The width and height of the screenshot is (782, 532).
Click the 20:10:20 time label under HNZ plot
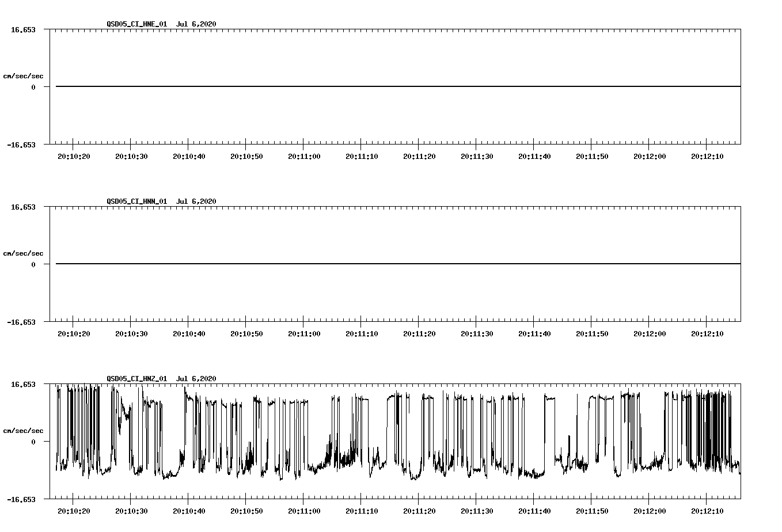[x=74, y=511]
